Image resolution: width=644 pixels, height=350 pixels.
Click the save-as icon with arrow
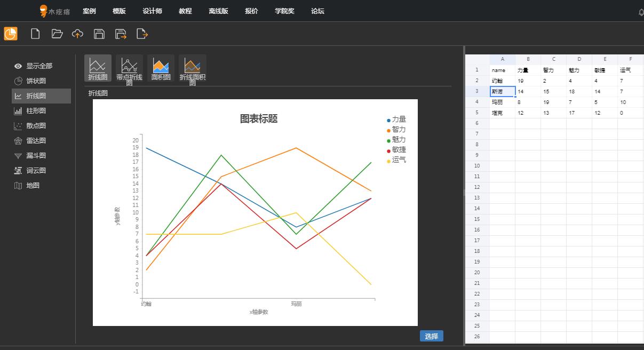121,34
